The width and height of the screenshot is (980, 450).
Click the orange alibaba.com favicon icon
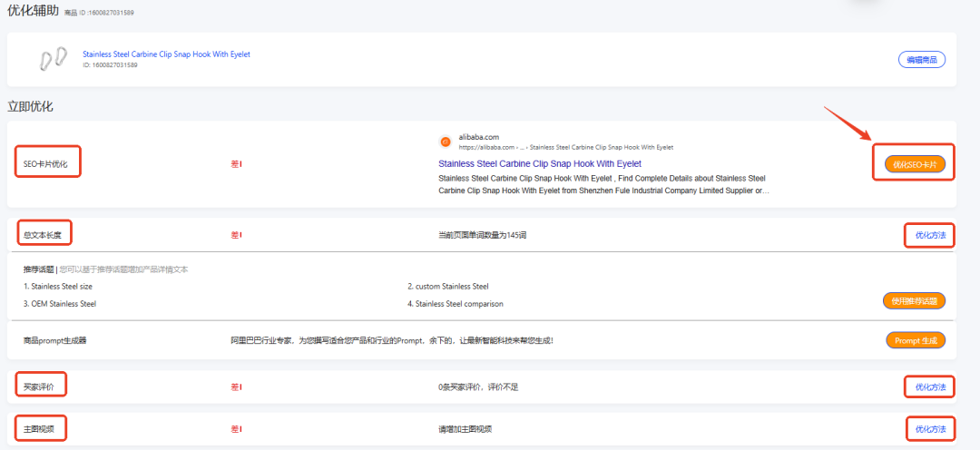[446, 142]
